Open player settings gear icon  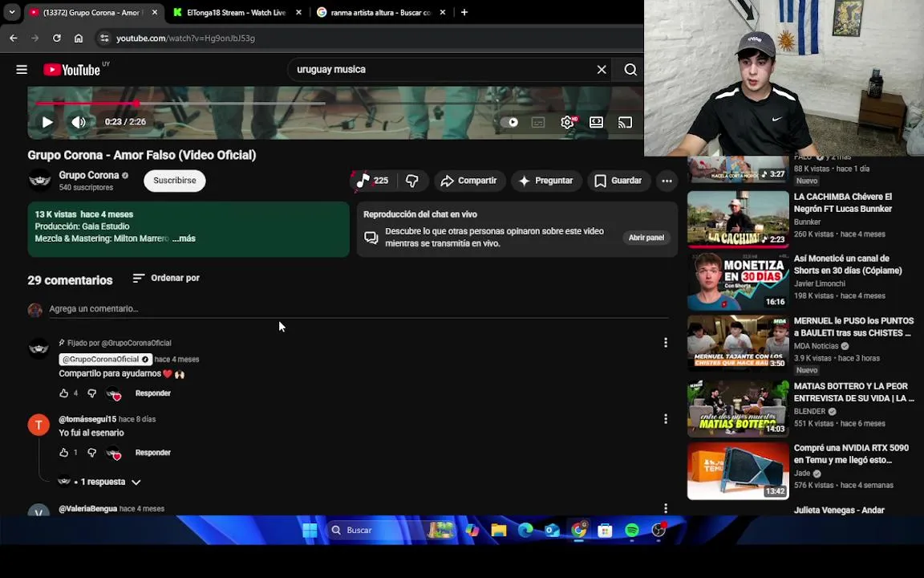[x=567, y=122]
